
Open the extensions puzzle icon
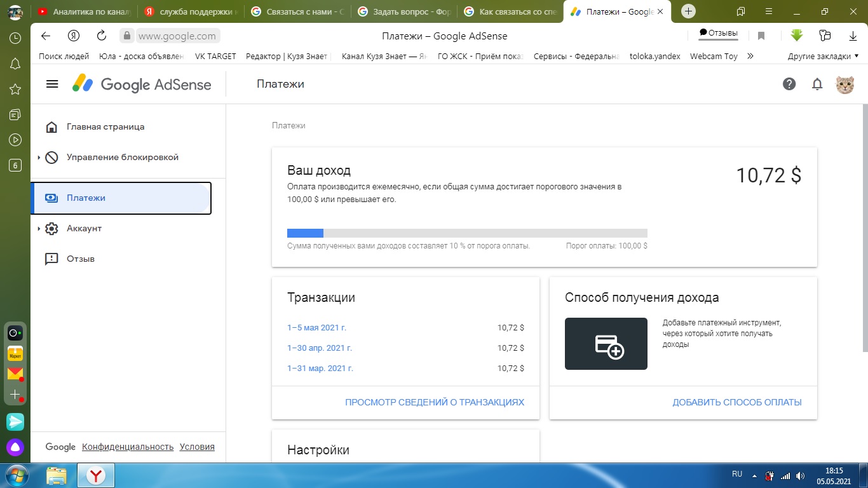(825, 36)
